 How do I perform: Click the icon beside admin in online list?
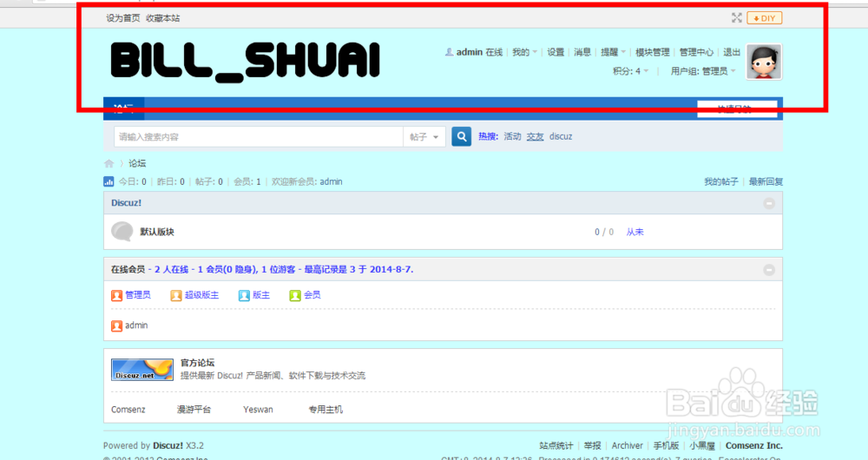[116, 325]
